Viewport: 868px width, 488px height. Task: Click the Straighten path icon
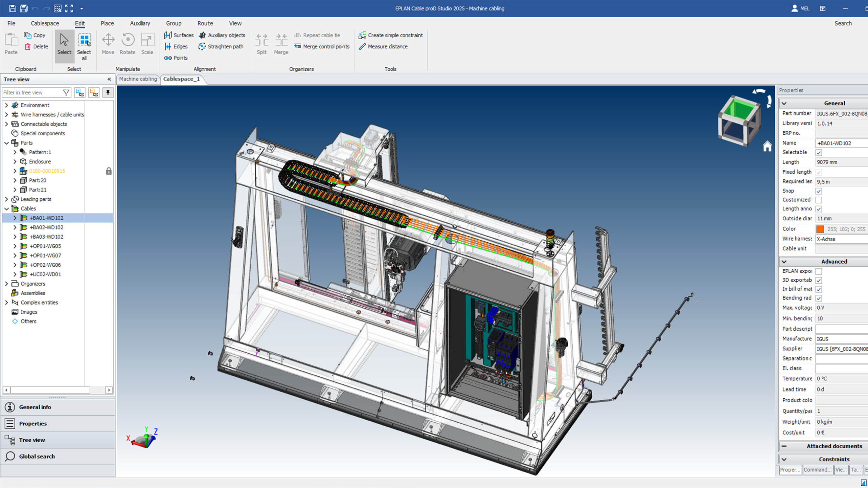(x=202, y=46)
